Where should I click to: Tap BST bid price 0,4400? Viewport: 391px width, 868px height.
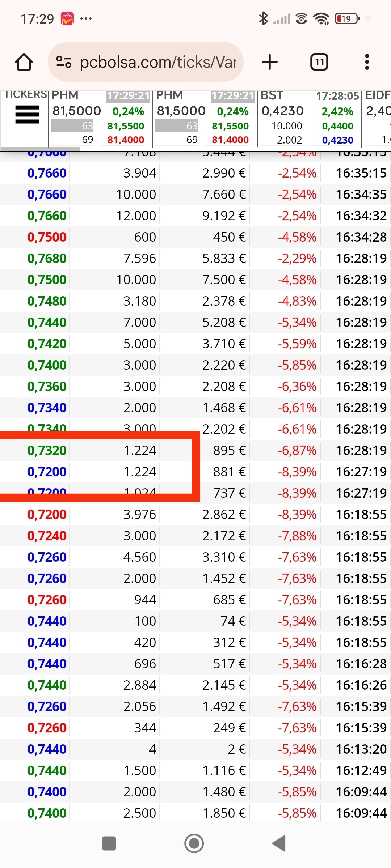pyautogui.click(x=337, y=126)
